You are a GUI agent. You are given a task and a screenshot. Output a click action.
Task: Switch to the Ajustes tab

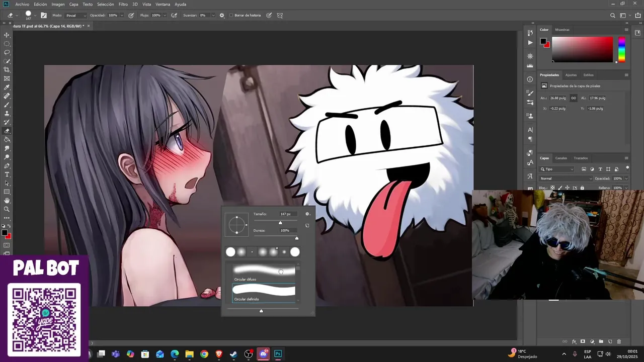[x=571, y=75]
